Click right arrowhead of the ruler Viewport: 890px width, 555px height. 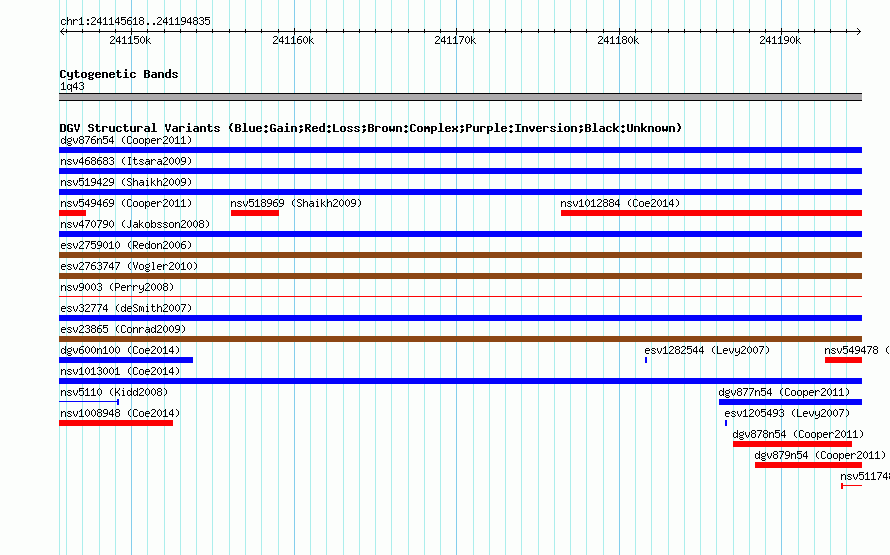[x=859, y=32]
